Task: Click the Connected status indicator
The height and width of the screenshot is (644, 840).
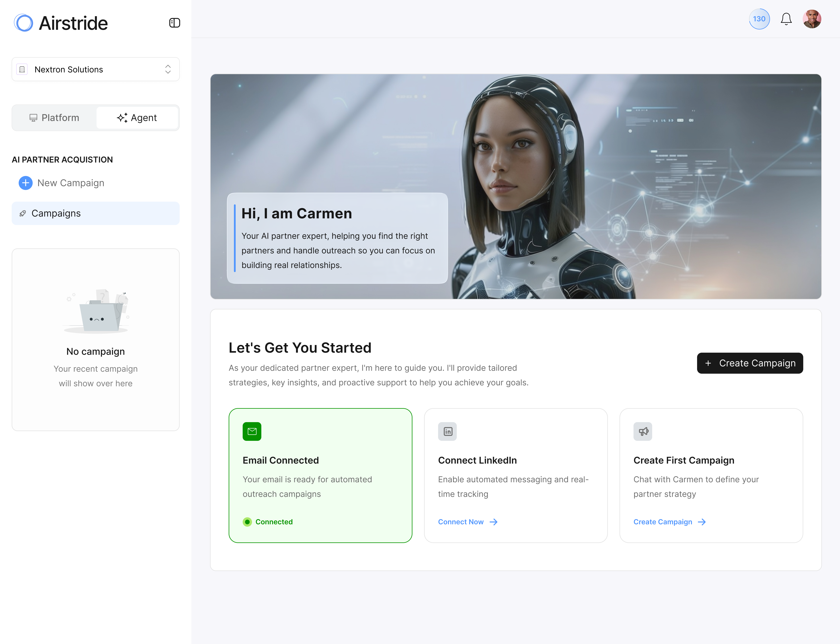Action: tap(267, 522)
